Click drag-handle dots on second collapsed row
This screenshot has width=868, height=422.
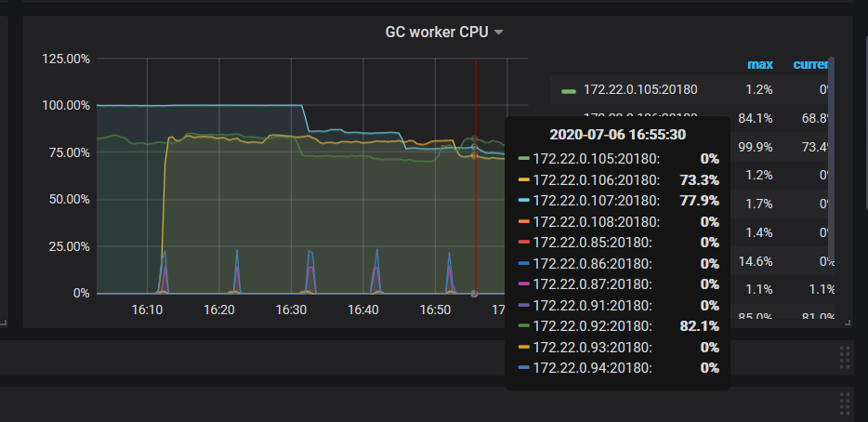tap(845, 403)
